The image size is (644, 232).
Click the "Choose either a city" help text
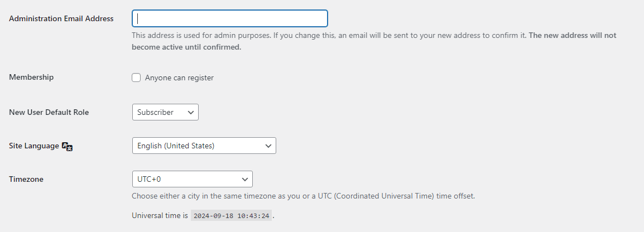[303, 196]
